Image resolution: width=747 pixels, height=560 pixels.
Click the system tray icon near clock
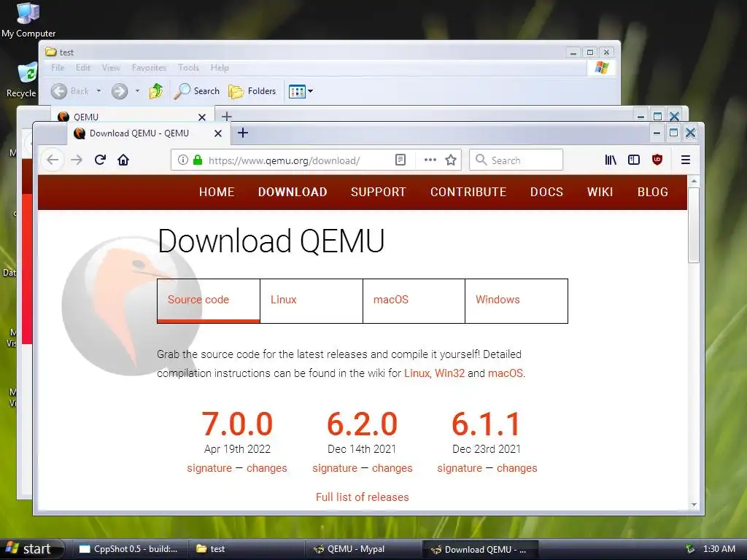(x=690, y=548)
